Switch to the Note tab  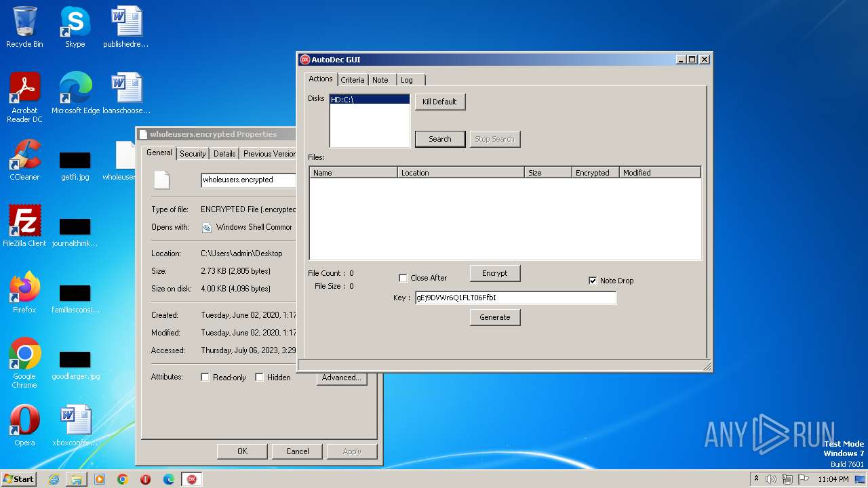click(380, 80)
